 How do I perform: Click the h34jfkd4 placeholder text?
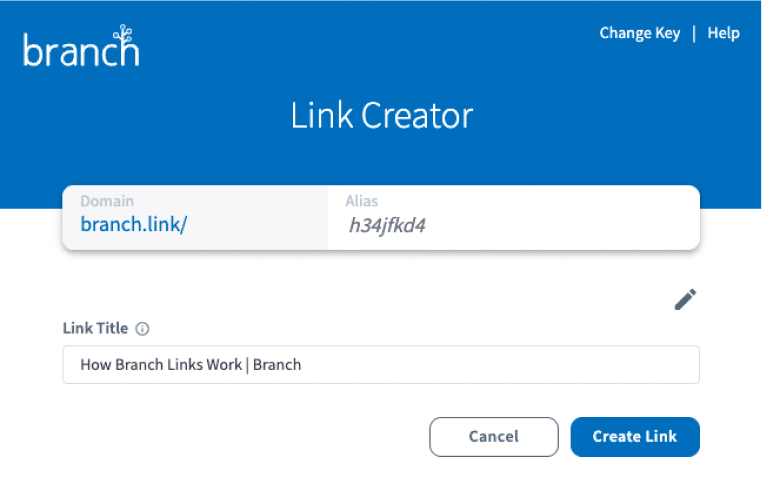(x=387, y=225)
